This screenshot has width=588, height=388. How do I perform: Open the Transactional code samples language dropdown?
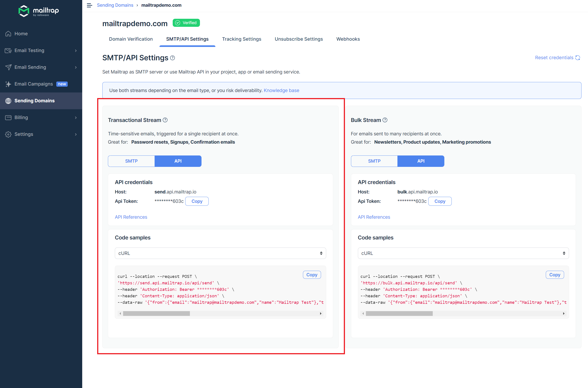(x=220, y=253)
